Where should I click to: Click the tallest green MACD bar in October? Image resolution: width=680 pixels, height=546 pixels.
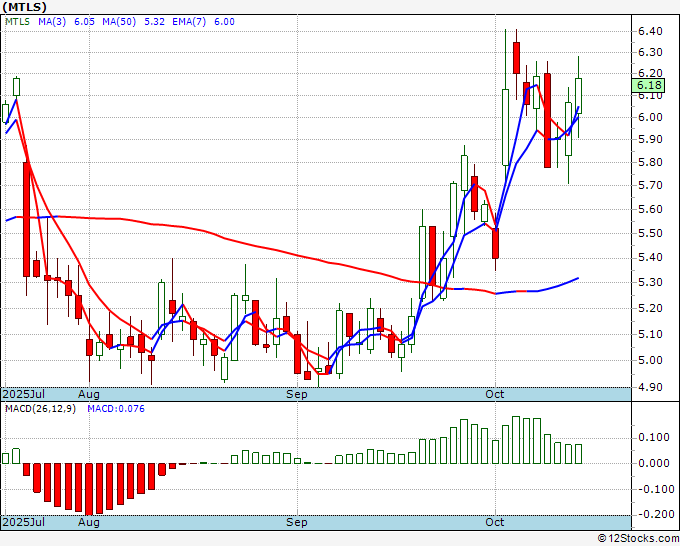click(x=516, y=440)
